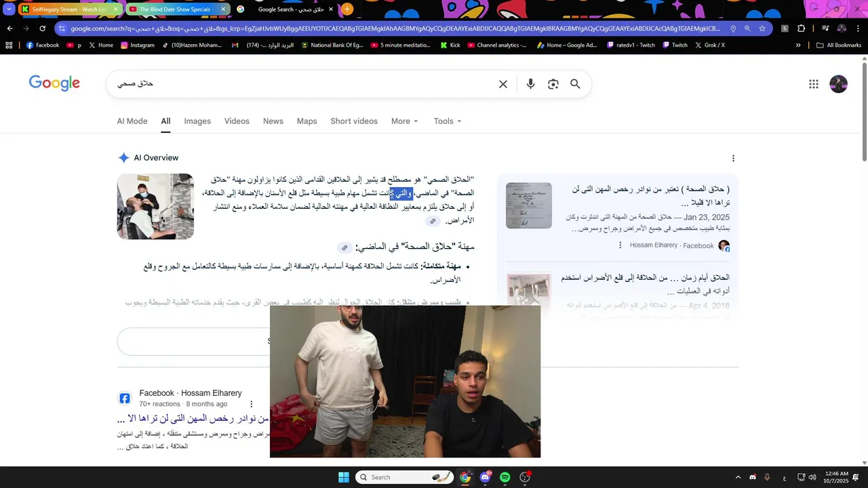Go back with the browser back arrow
The height and width of the screenshot is (488, 868).
(9, 28)
